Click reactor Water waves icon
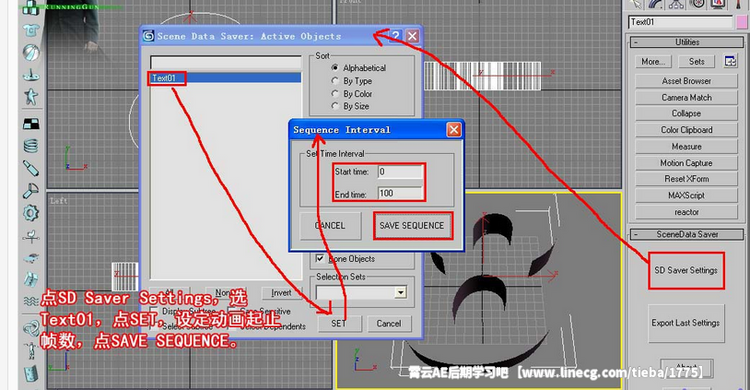 tap(31, 301)
